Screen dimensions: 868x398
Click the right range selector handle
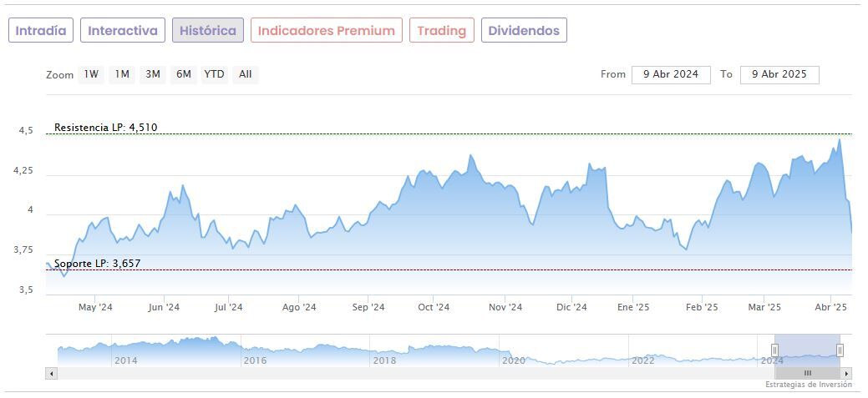click(x=840, y=350)
